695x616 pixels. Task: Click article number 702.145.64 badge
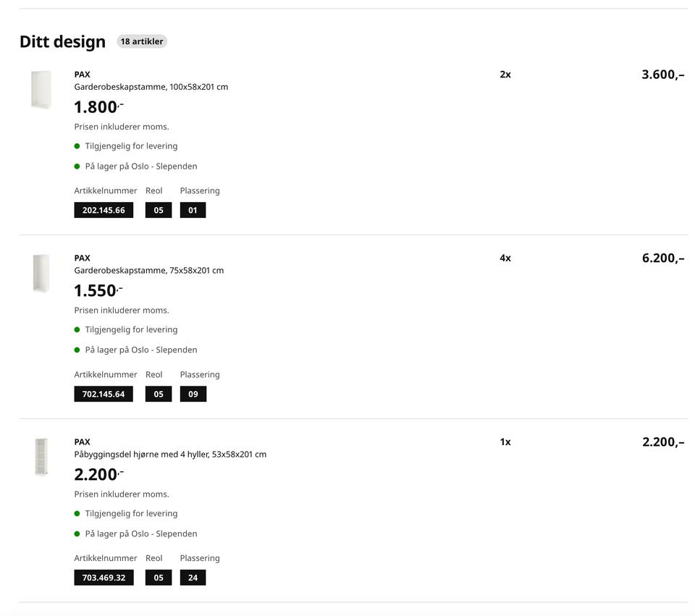(x=104, y=395)
